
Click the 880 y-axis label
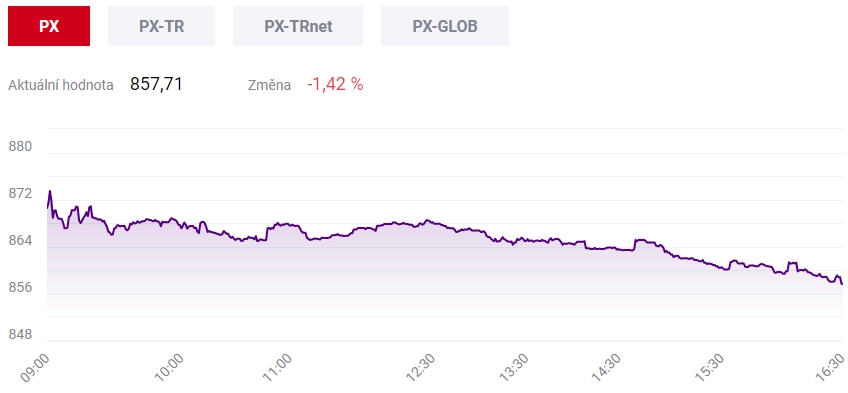(21, 147)
